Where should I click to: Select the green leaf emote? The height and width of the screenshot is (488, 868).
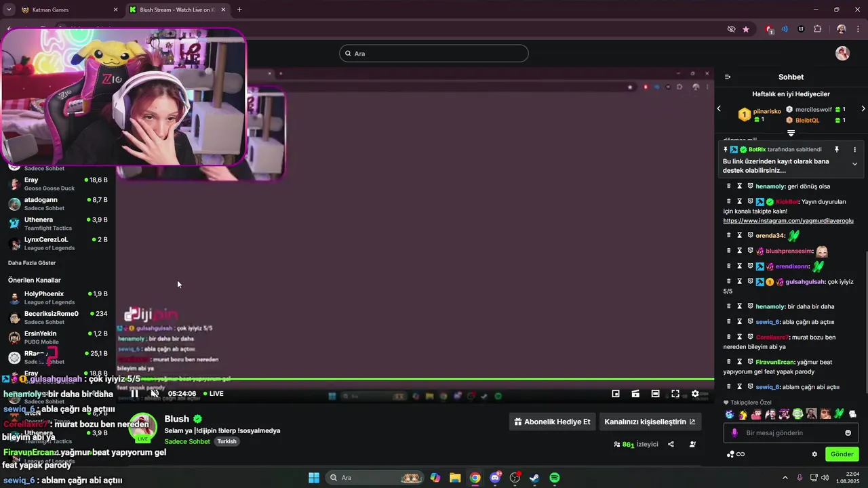839,414
